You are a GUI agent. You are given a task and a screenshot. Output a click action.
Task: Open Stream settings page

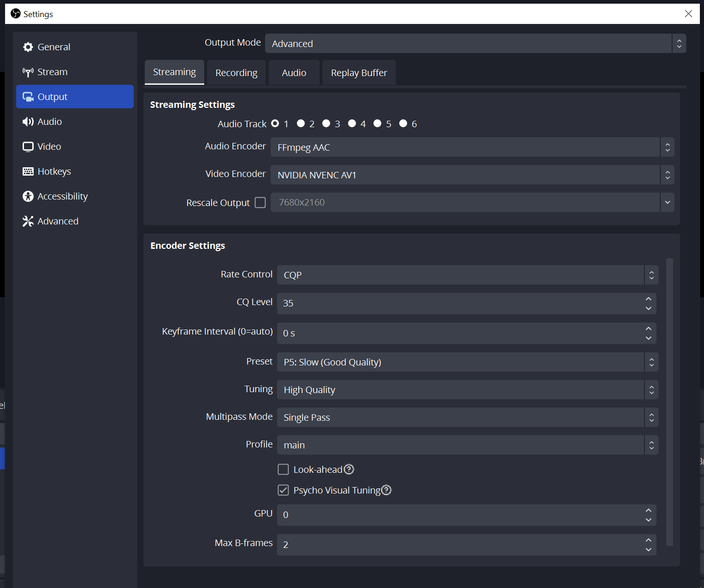tap(75, 72)
